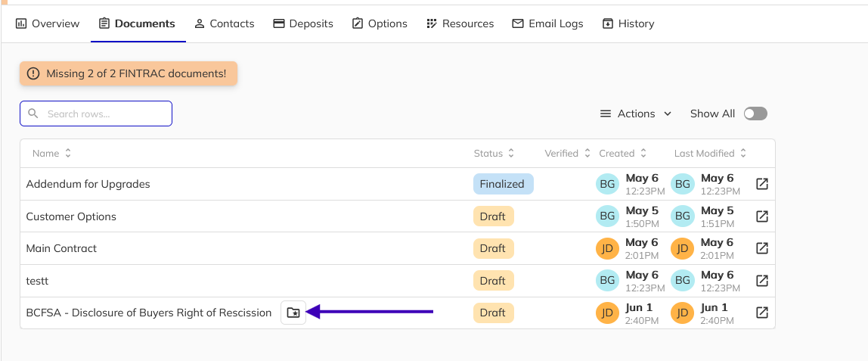Click the Missing FINTRAC documents alert banner
The height and width of the screenshot is (361, 868).
(x=129, y=73)
